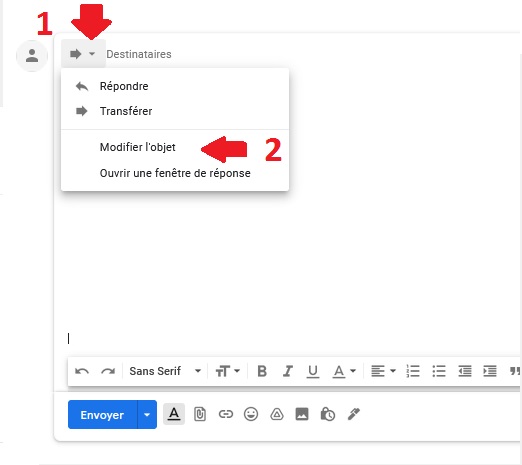Toggle underline formatting
Screen dimensions: 522x465
313,371
